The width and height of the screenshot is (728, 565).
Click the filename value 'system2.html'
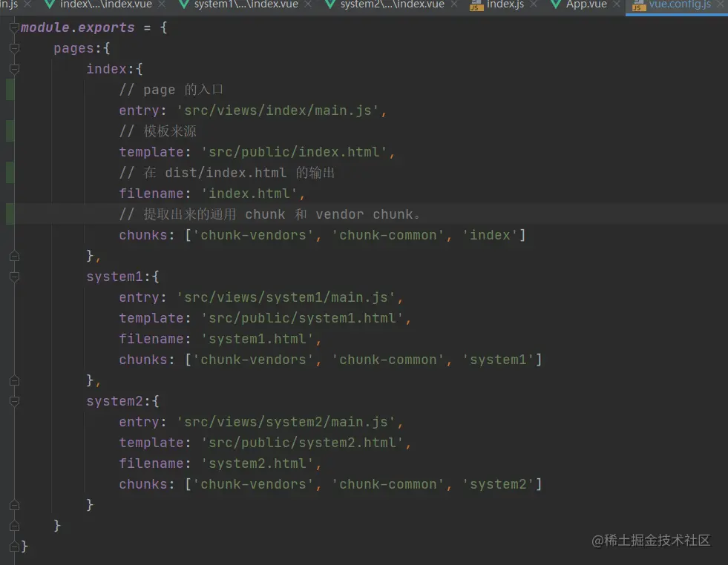pos(258,463)
